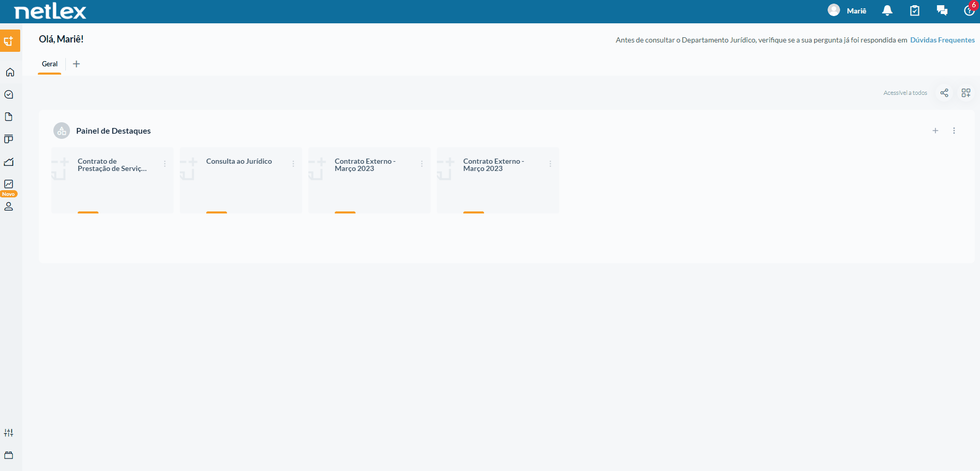Open the notifications bell icon
The height and width of the screenshot is (471, 980).
click(x=887, y=11)
